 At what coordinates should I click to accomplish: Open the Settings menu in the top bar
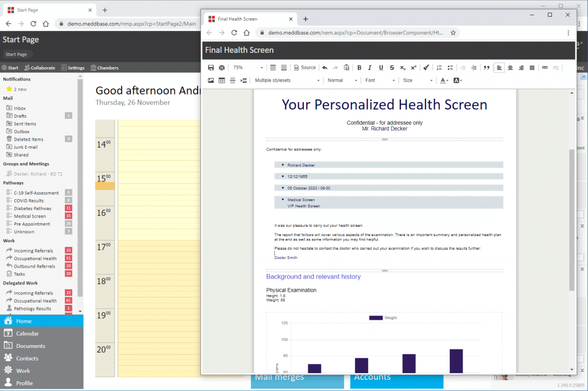(73, 67)
